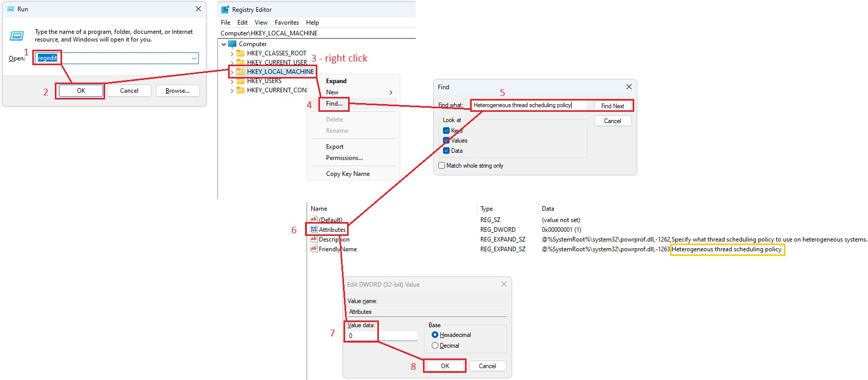Click the Run dialog program icon
Image resolution: width=868 pixels, height=380 pixels.
[16, 35]
